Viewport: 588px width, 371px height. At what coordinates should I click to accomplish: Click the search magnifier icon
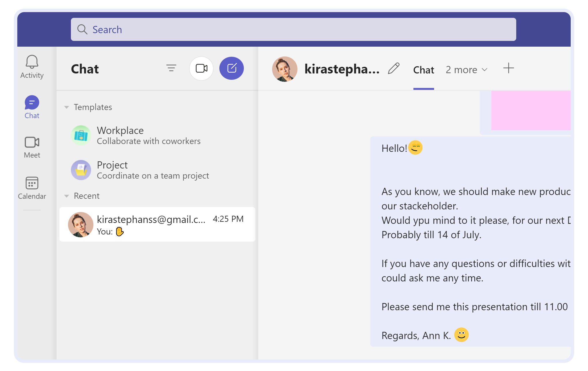click(82, 29)
